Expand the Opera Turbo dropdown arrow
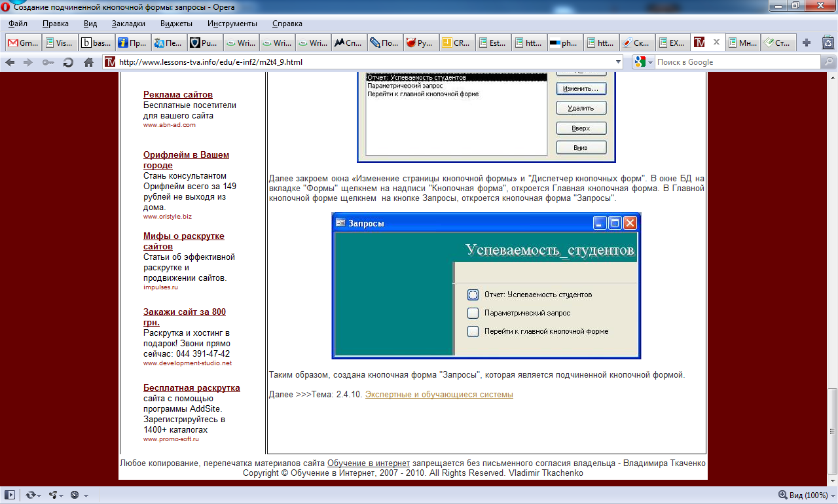This screenshot has width=838, height=504. [x=85, y=495]
